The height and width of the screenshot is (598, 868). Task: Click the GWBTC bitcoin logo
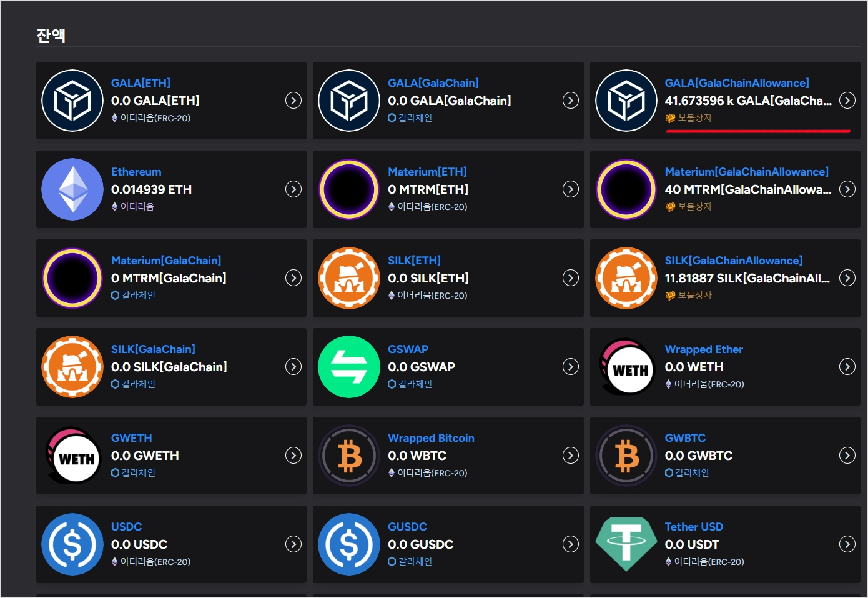pyautogui.click(x=626, y=456)
